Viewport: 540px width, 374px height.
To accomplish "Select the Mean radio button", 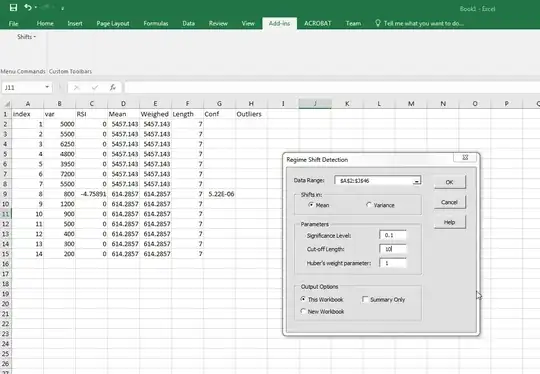I will (x=311, y=205).
